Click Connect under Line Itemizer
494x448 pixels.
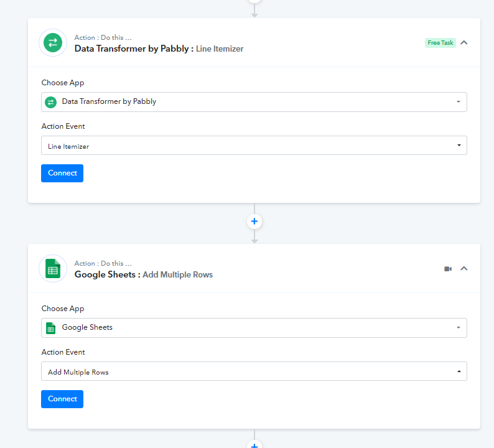tap(62, 173)
